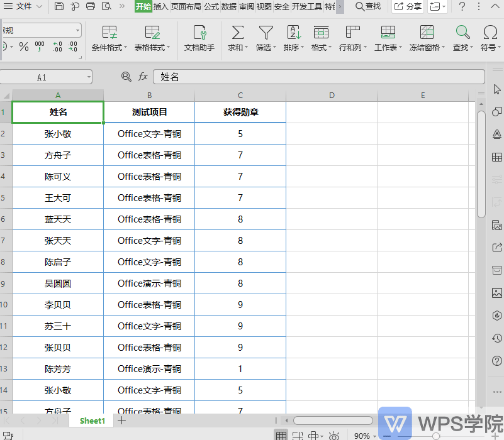The image size is (504, 440).
Task: Toggle the eye protection mode icon
Action: coord(334,436)
